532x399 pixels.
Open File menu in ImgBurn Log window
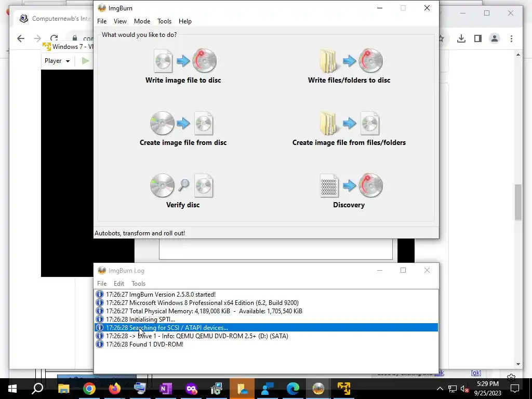pyautogui.click(x=102, y=283)
